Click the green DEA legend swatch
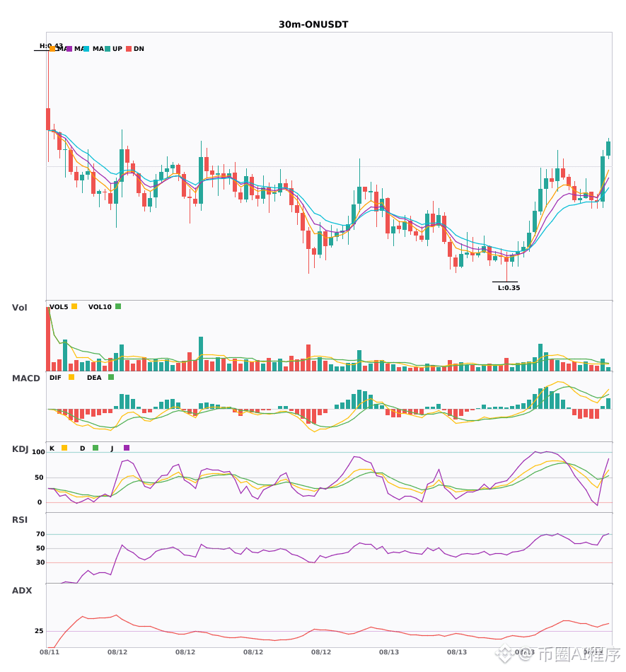Image resolution: width=626 pixels, height=672 pixels. (x=111, y=377)
